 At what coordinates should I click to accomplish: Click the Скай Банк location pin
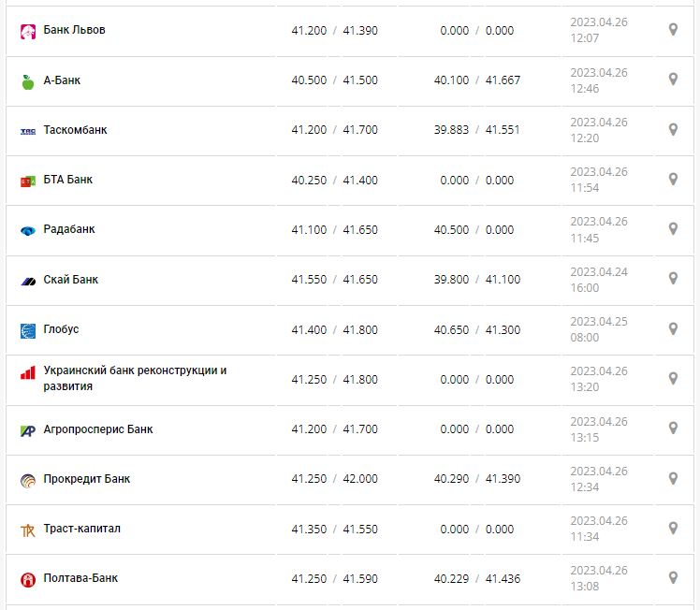[x=673, y=278]
